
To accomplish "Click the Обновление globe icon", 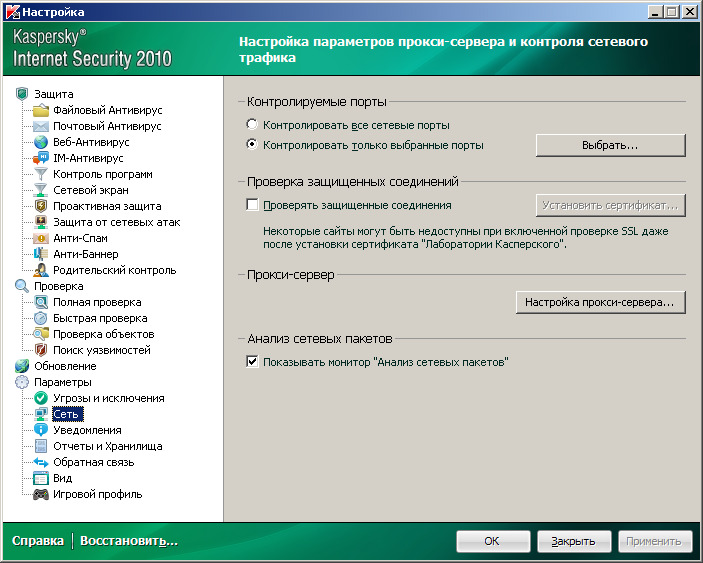I will 22,366.
